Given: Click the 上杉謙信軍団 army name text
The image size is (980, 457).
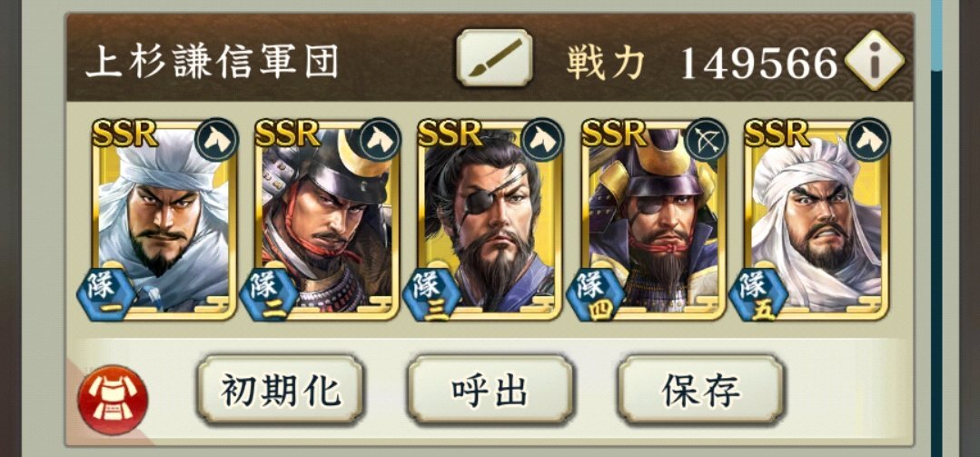Looking at the screenshot, I should [x=212, y=62].
